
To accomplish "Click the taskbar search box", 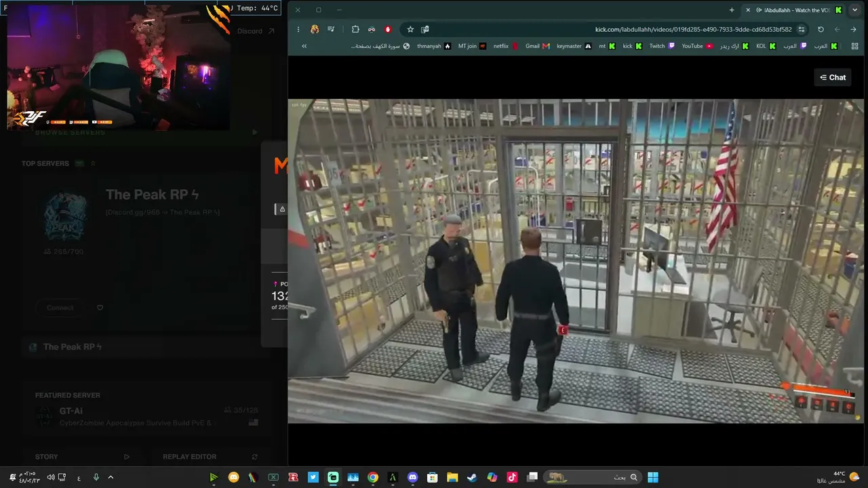I will [x=593, y=477].
